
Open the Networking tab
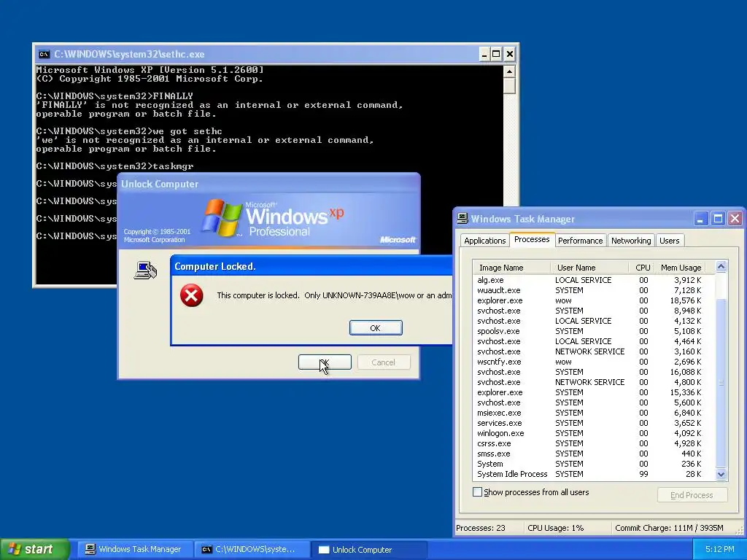[x=631, y=241]
